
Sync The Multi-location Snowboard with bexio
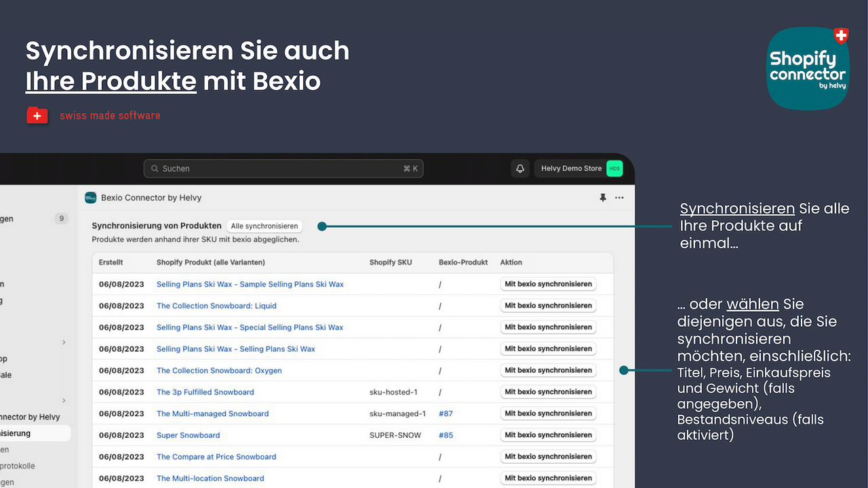point(548,479)
